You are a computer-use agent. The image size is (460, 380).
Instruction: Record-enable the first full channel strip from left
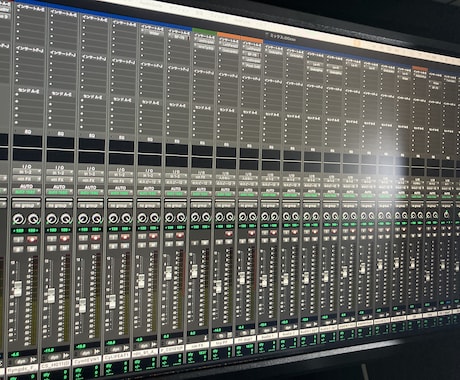point(32,239)
